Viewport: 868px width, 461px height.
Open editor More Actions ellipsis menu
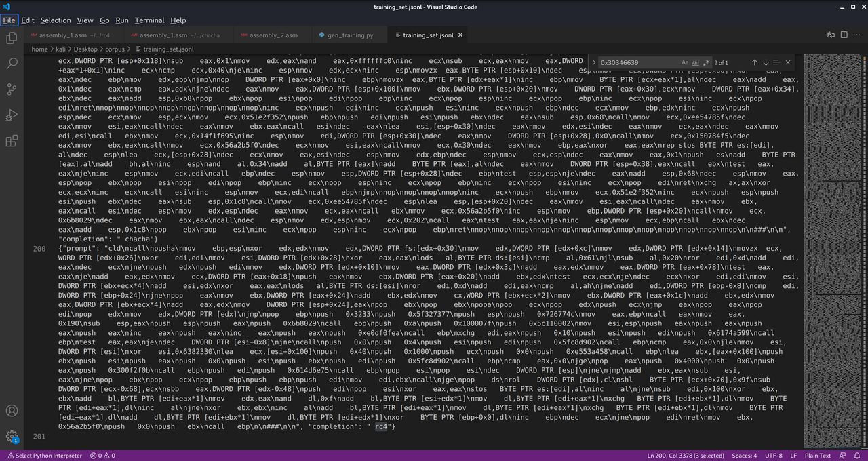[856, 35]
